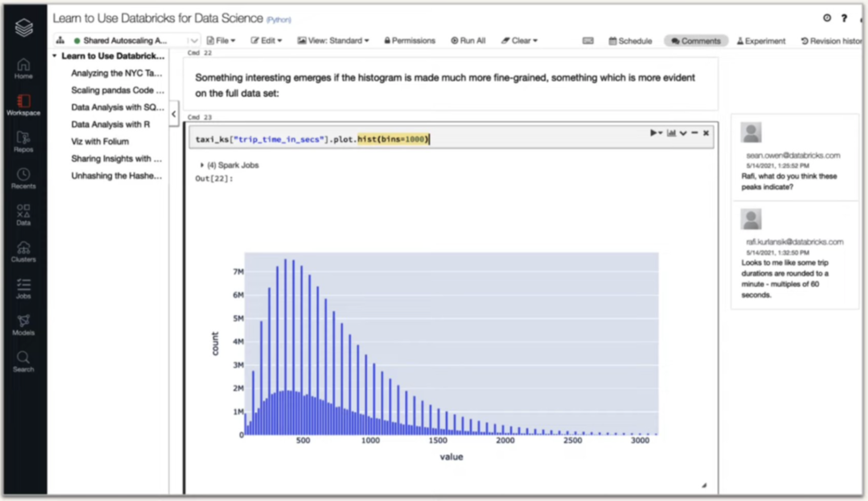Toggle the Comments panel
868x501 pixels.
click(696, 41)
